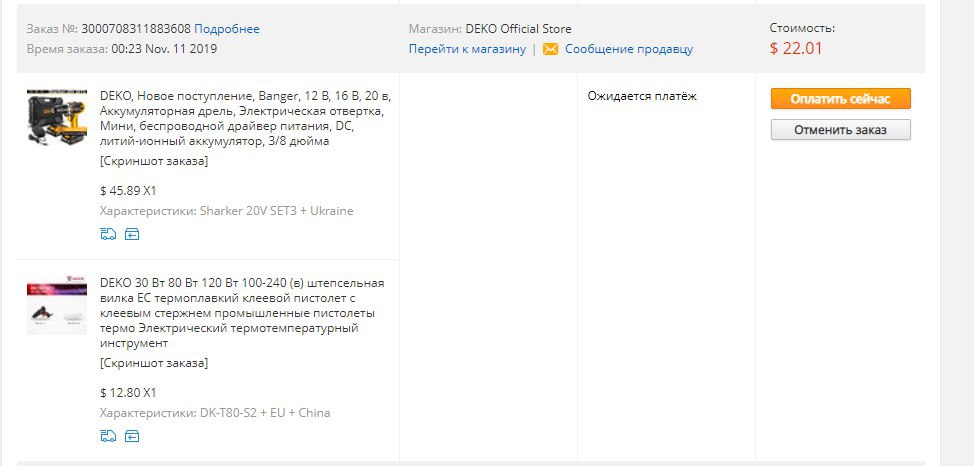Click the glue gun product thumbnail

click(x=57, y=306)
